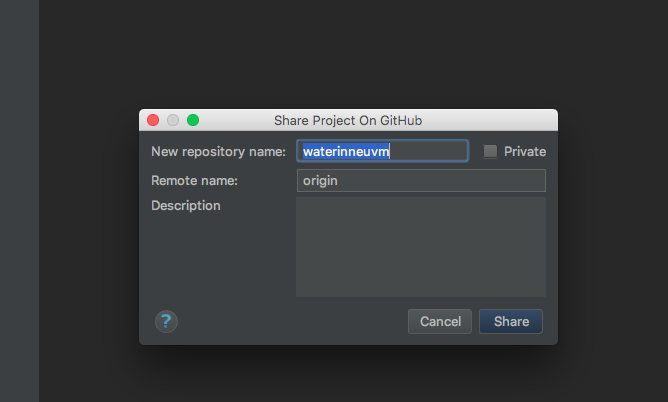Focus the New repository name field
The width and height of the screenshot is (668, 402).
point(383,151)
